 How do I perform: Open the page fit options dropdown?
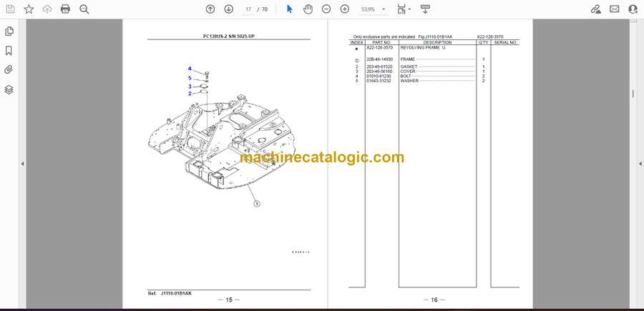click(404, 9)
